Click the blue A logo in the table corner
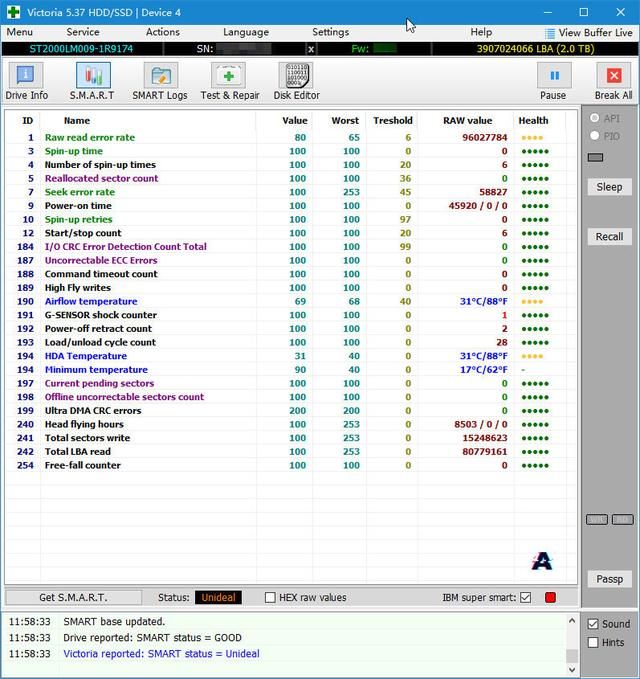The image size is (640, 679). (x=542, y=562)
